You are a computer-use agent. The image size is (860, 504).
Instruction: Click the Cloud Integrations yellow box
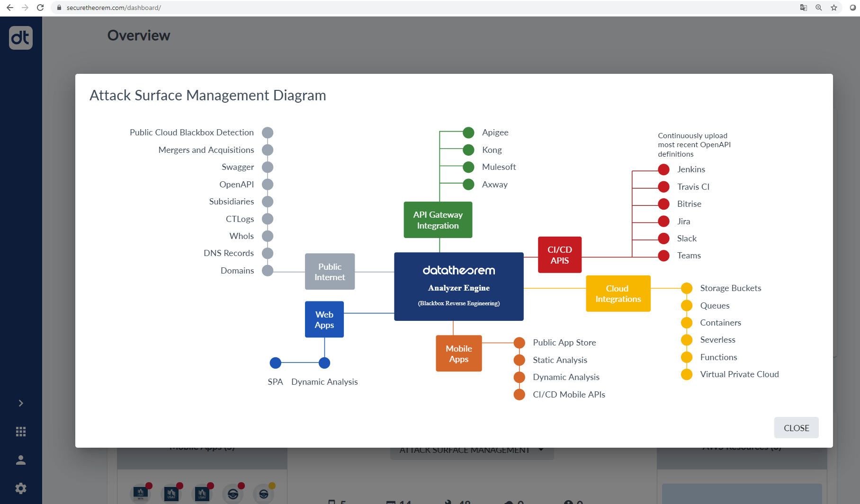click(x=618, y=293)
